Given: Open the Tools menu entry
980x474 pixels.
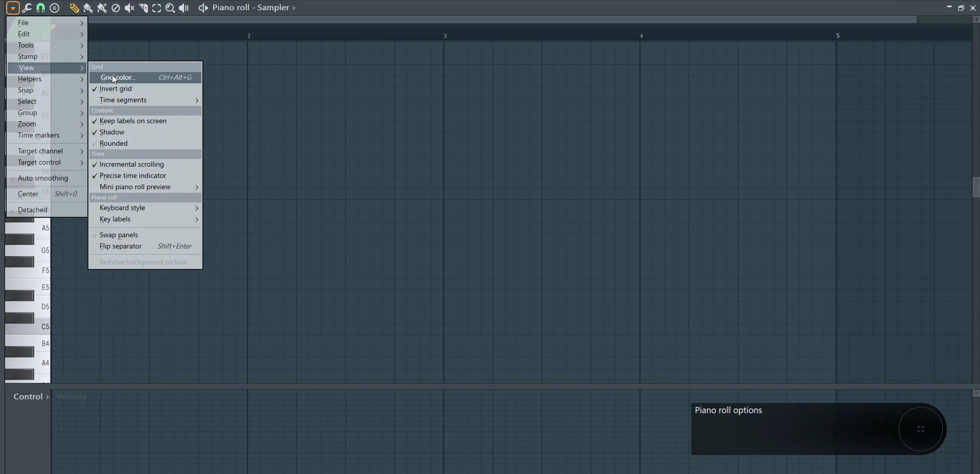Looking at the screenshot, I should click(47, 46).
